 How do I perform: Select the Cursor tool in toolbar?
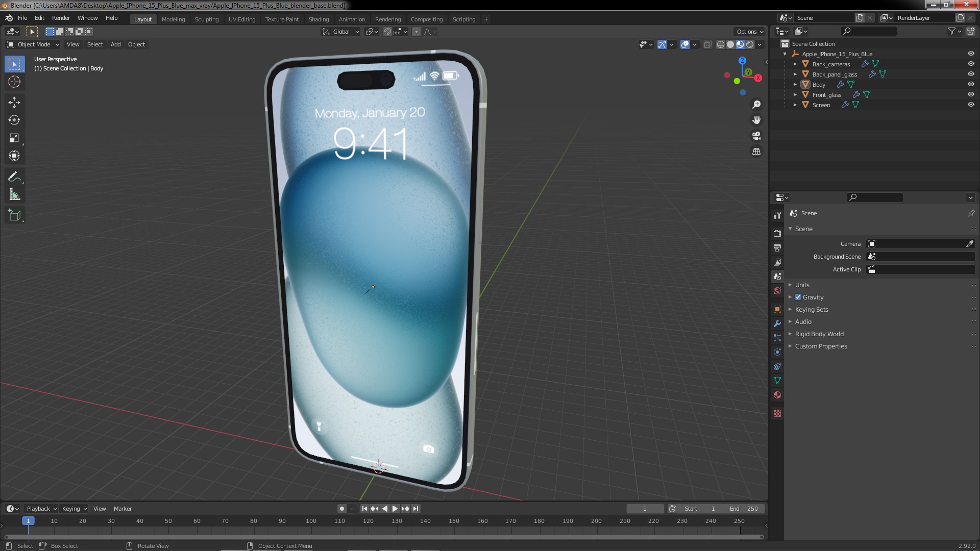(x=14, y=82)
